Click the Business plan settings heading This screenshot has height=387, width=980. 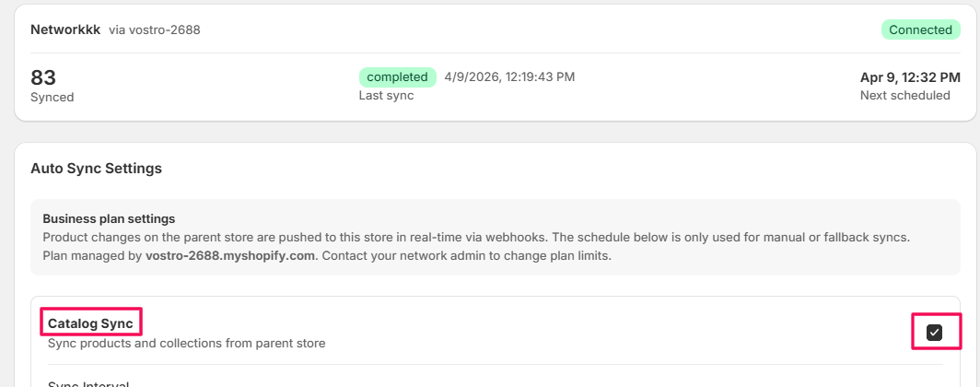tap(109, 218)
